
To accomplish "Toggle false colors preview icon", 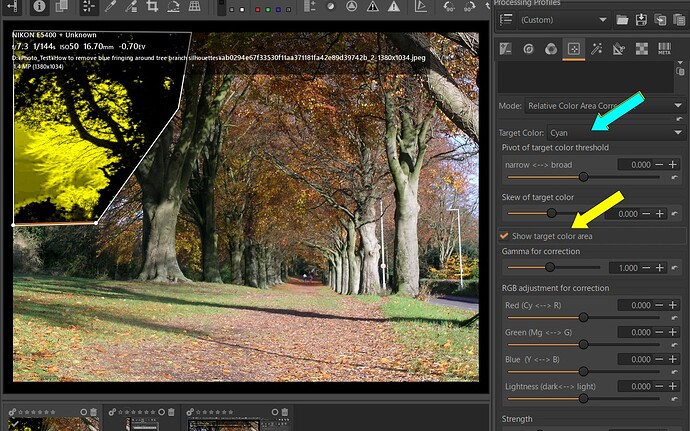I will click(310, 6).
